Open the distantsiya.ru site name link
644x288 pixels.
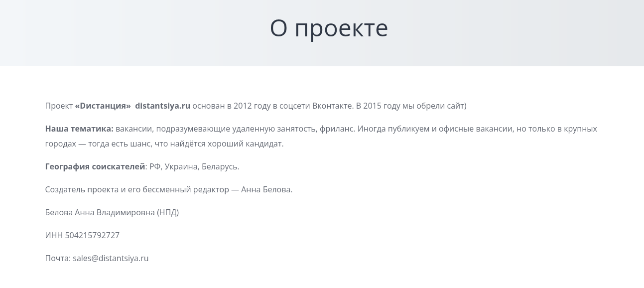tap(162, 106)
